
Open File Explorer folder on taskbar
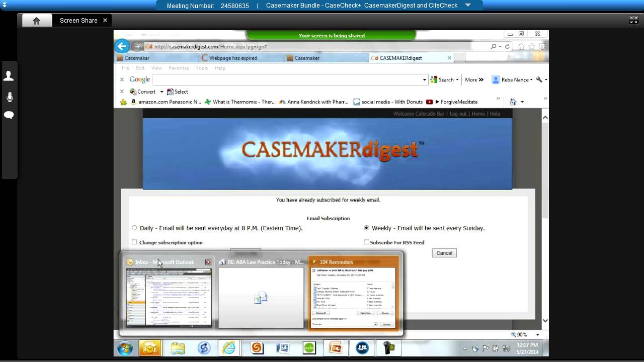pyautogui.click(x=178, y=348)
